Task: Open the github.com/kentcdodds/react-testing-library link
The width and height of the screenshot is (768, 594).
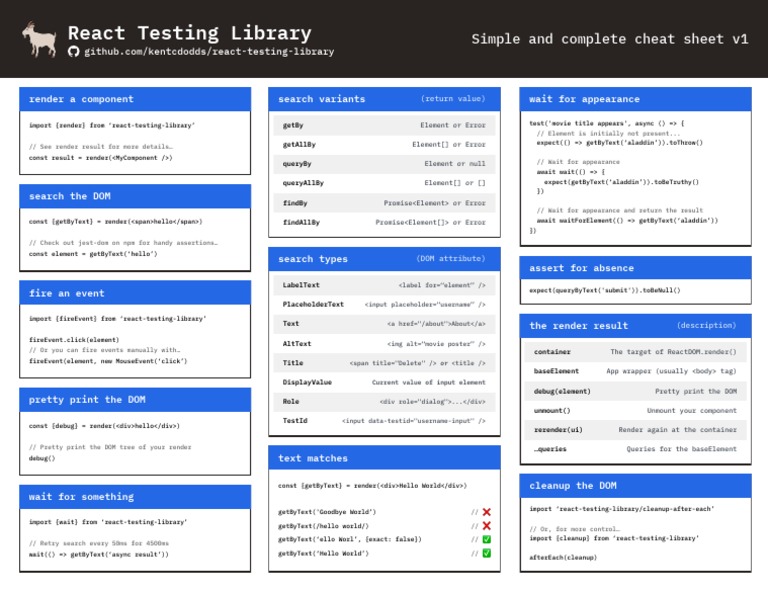Action: (209, 51)
